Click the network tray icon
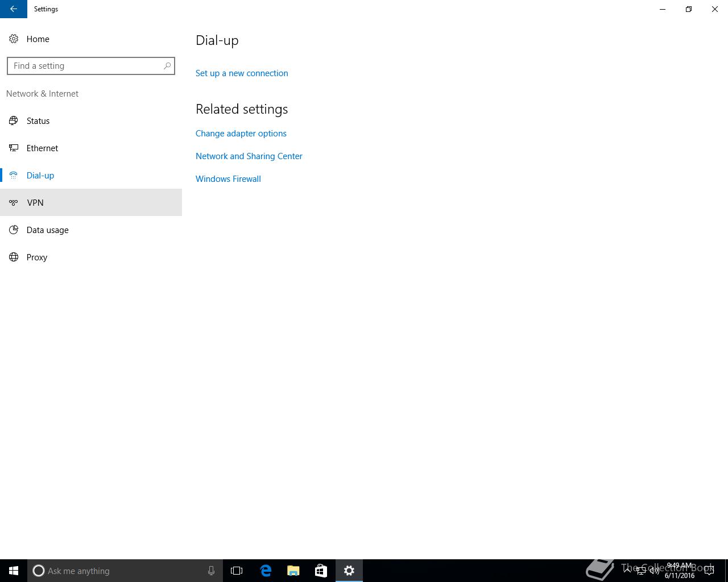Viewport: 728px width, 582px height. [641, 571]
